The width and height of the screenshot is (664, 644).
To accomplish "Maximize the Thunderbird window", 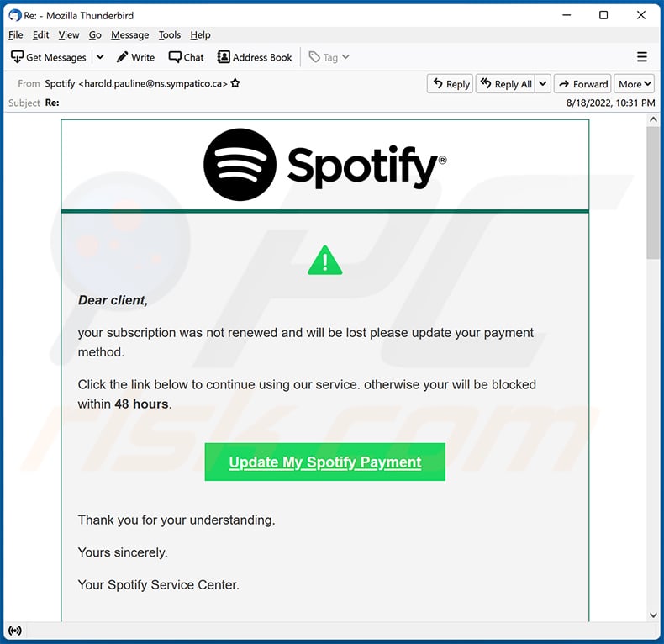I will [x=603, y=15].
